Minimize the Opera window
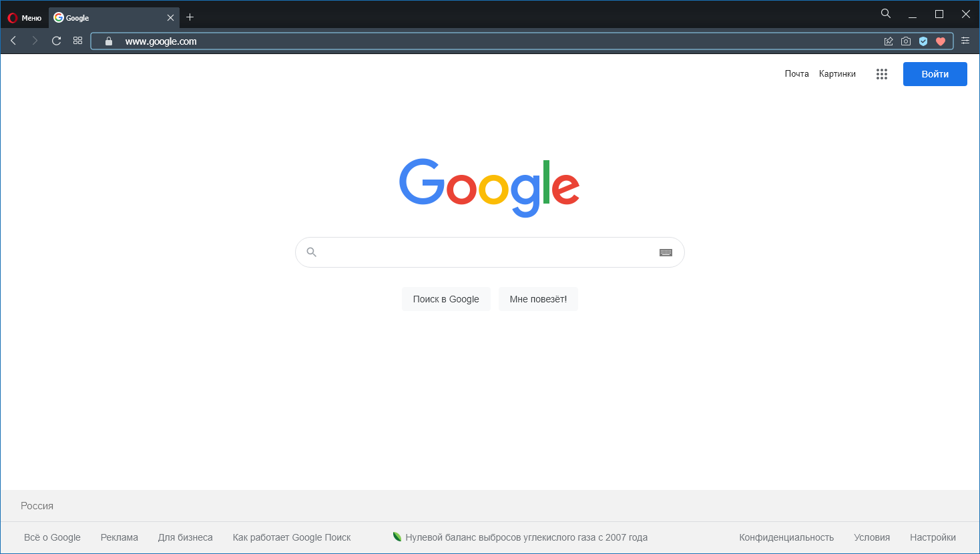The width and height of the screenshot is (980, 554). point(913,14)
